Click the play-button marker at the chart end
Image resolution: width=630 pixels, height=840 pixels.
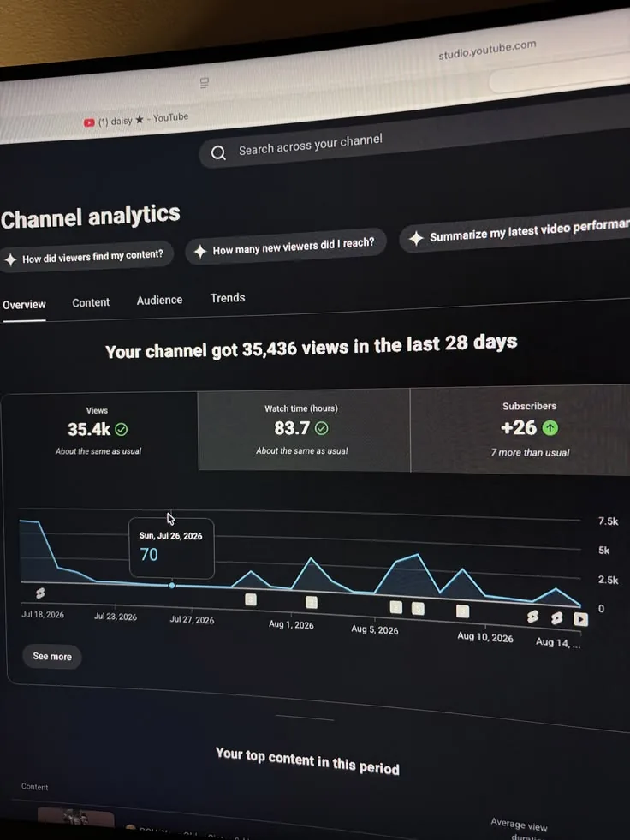click(580, 619)
